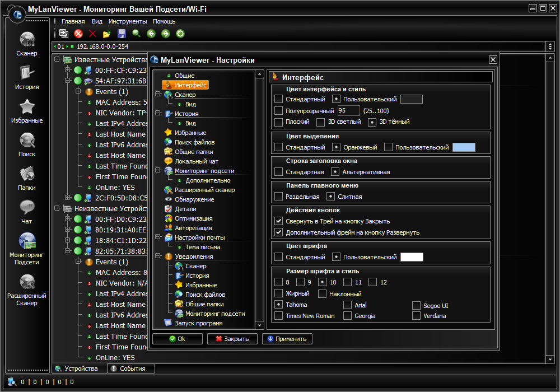The image size is (560, 392).
Task: Collapse the Известные Устройства group
Action: [x=57, y=59]
